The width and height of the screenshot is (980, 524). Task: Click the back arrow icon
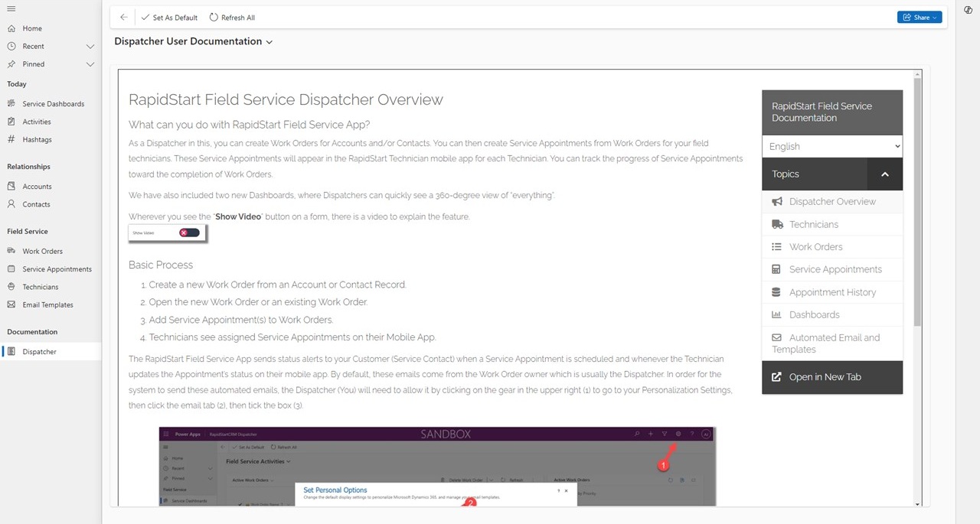(124, 17)
